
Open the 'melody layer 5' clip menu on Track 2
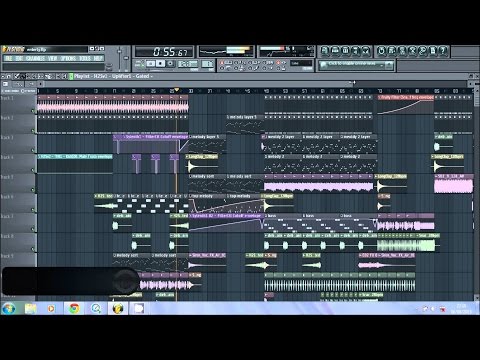228,117
